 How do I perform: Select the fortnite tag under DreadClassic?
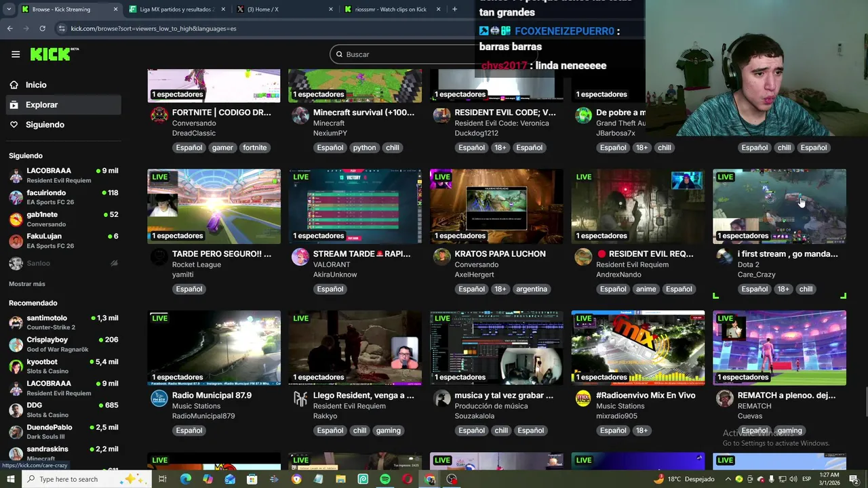[255, 148]
